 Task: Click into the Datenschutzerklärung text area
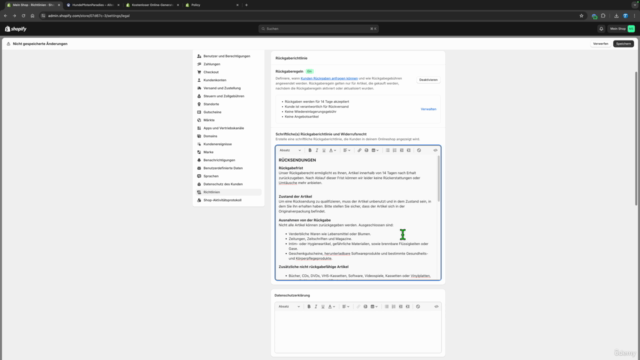click(x=358, y=331)
